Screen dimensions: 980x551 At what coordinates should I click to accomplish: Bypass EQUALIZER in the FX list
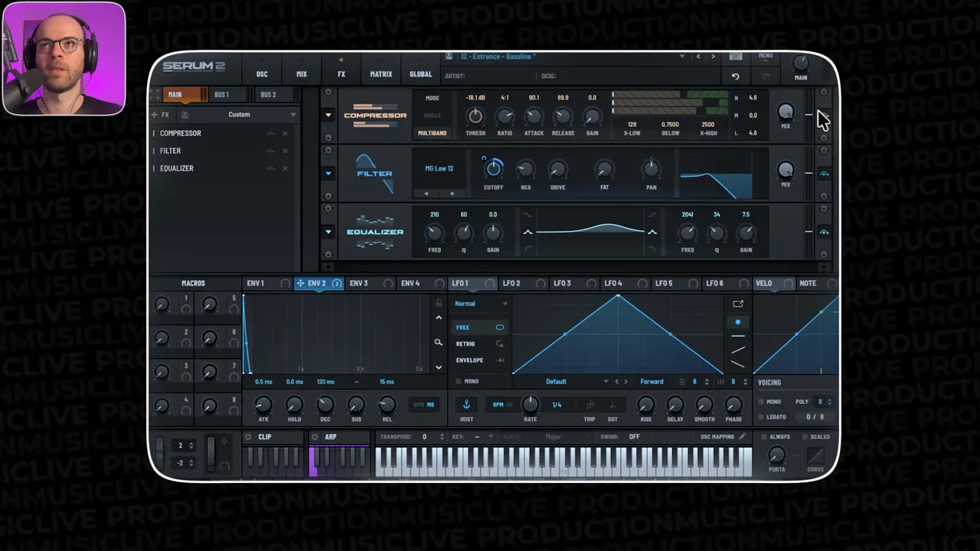tap(270, 168)
